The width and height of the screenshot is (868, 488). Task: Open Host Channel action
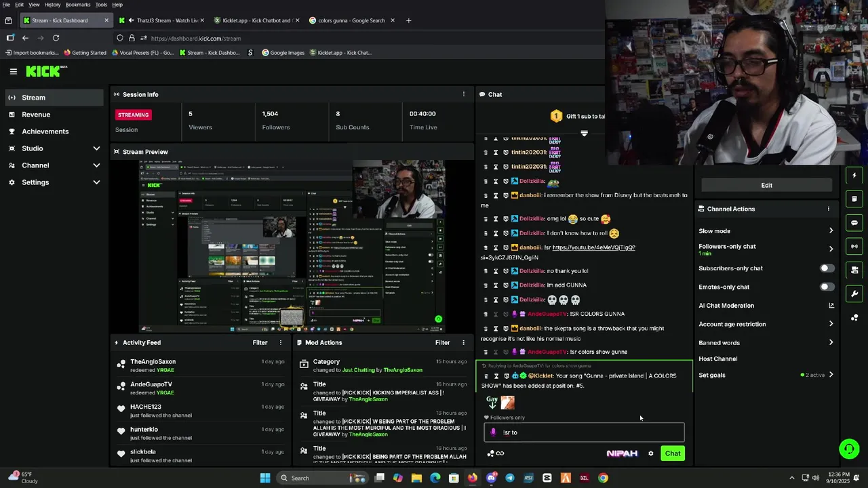pos(717,359)
